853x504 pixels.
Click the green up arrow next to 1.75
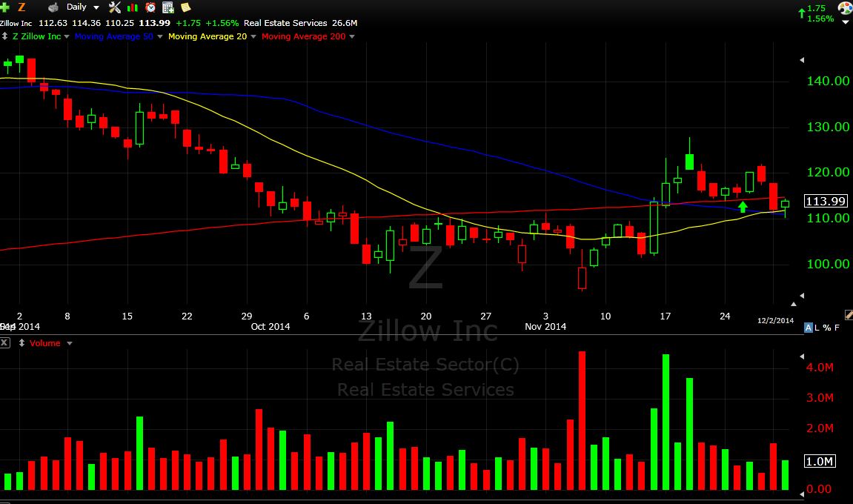(801, 13)
